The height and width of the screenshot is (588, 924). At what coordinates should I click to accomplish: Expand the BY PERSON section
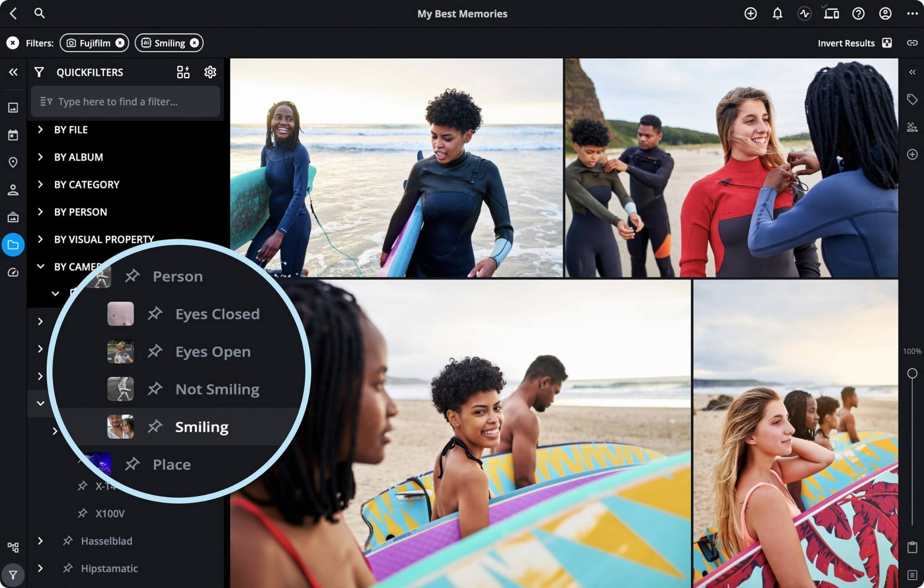pyautogui.click(x=40, y=212)
